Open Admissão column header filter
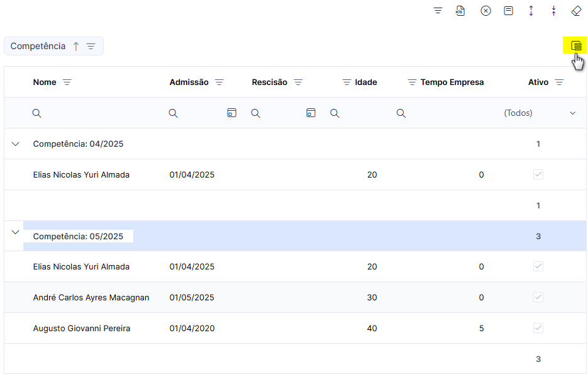Image resolution: width=588 pixels, height=374 pixels. pos(219,82)
